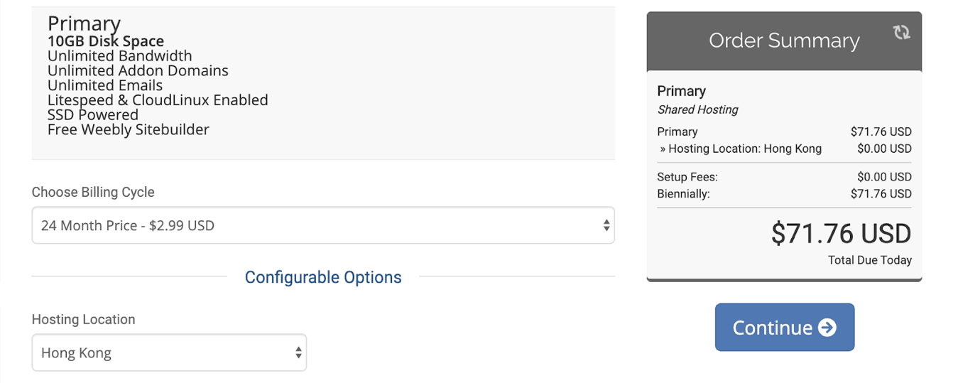
Task: Click the refresh icon in Order Summary
Action: point(901,32)
